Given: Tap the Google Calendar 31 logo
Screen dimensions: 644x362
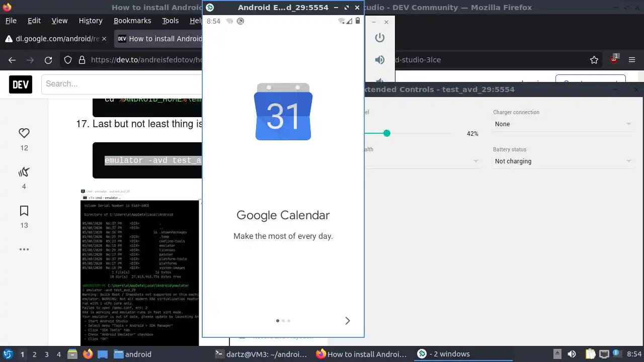Looking at the screenshot, I should [x=283, y=111].
